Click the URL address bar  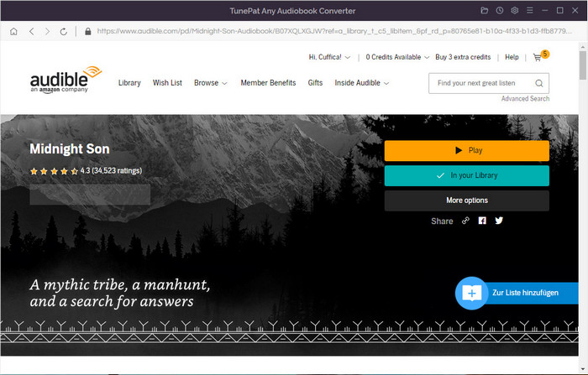[x=333, y=31]
